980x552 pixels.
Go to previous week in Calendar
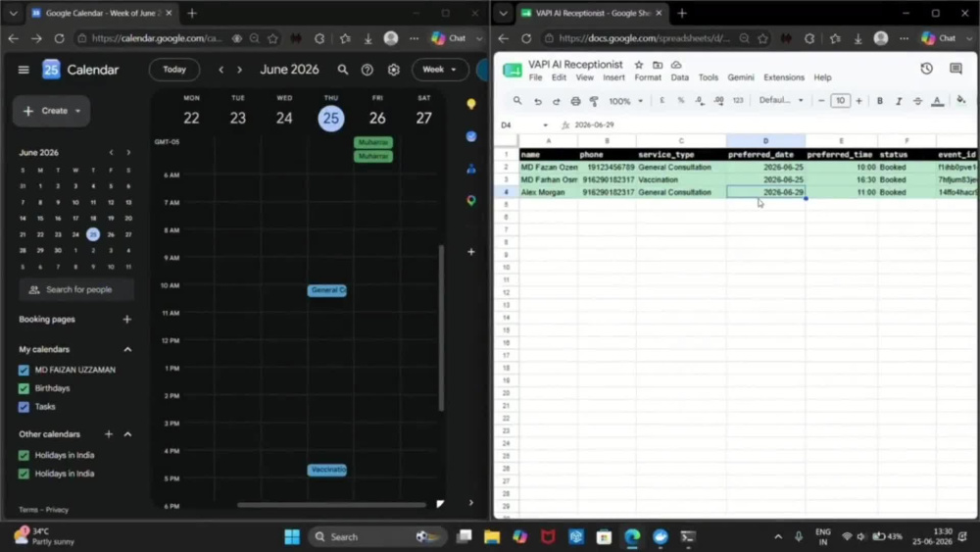point(221,70)
